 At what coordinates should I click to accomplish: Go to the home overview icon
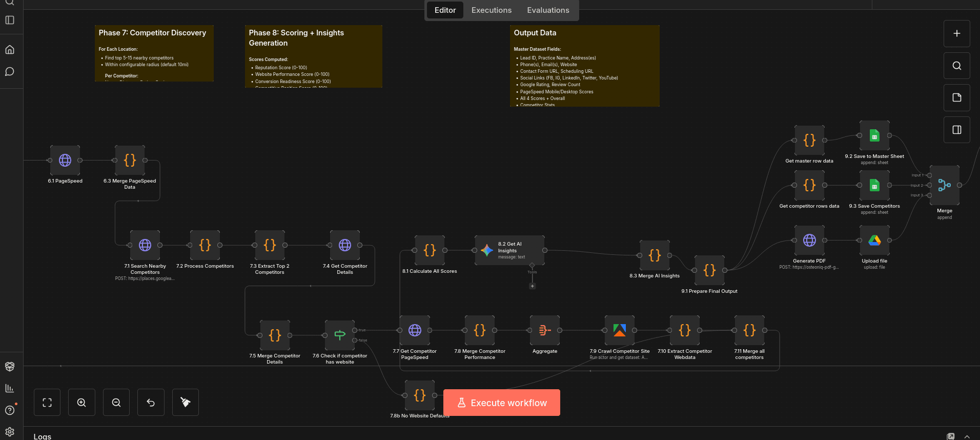point(10,50)
